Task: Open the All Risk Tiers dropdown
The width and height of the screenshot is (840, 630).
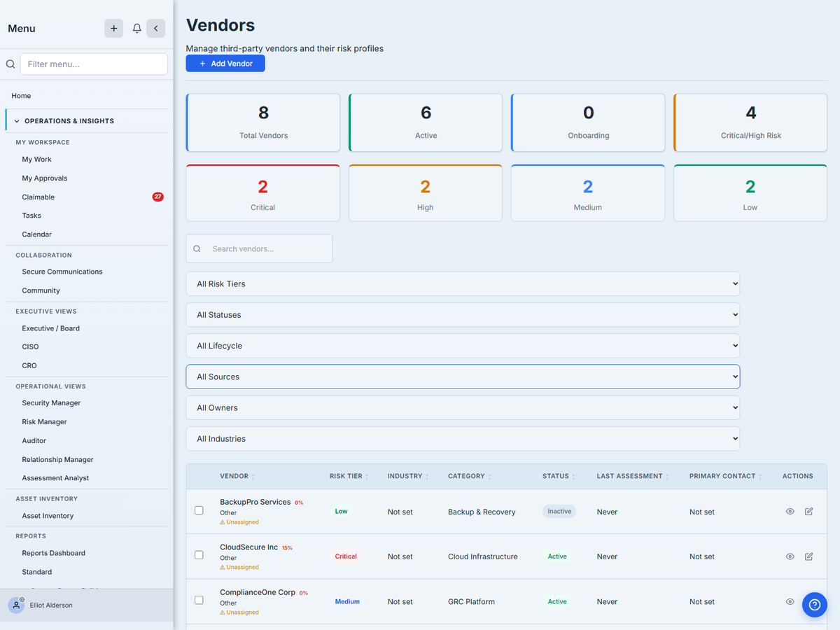Action: point(463,283)
